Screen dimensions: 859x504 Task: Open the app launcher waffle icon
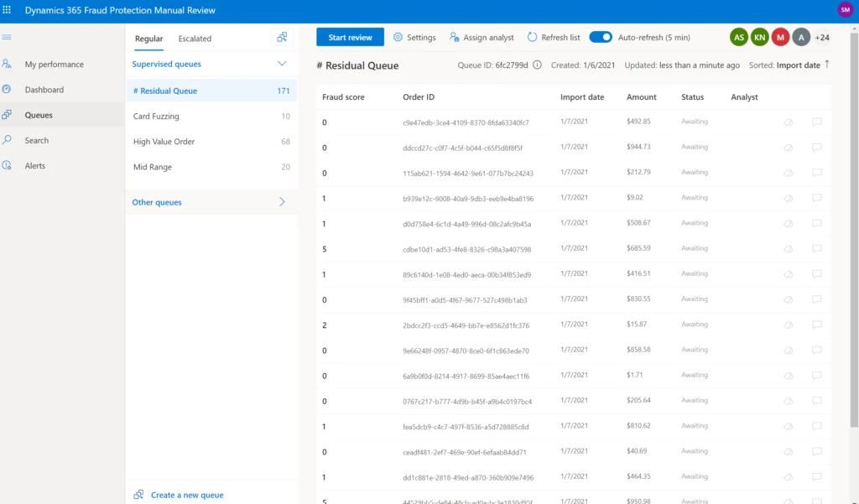coord(8,10)
